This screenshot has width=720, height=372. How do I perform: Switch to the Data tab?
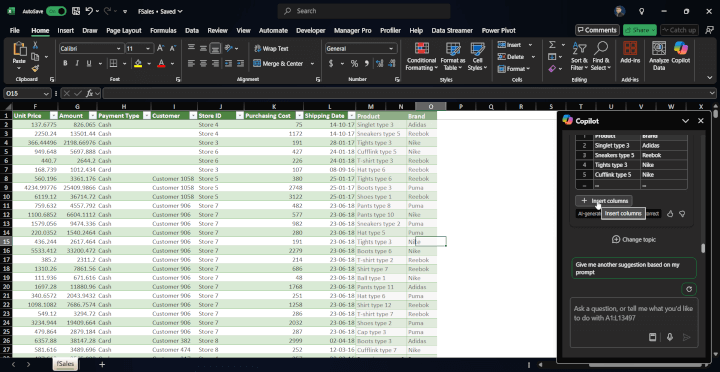coord(192,30)
